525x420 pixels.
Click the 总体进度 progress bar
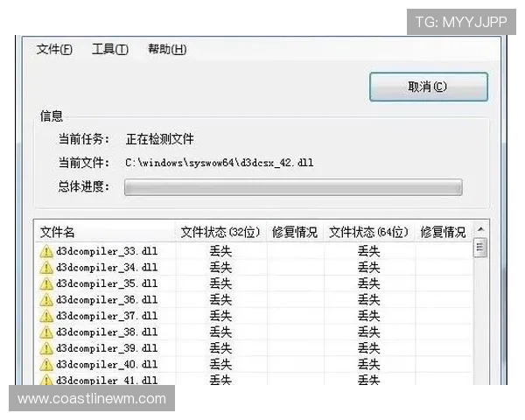pos(292,187)
